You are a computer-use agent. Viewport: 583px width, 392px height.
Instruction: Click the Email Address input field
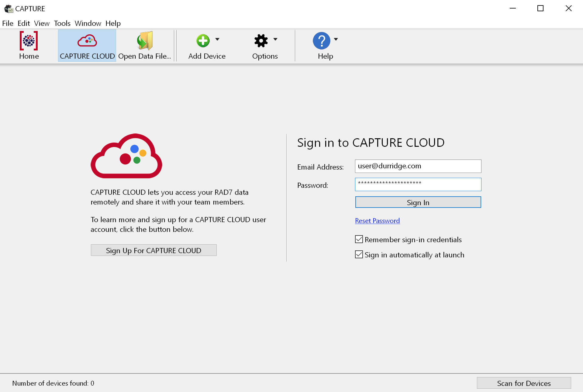pyautogui.click(x=418, y=166)
